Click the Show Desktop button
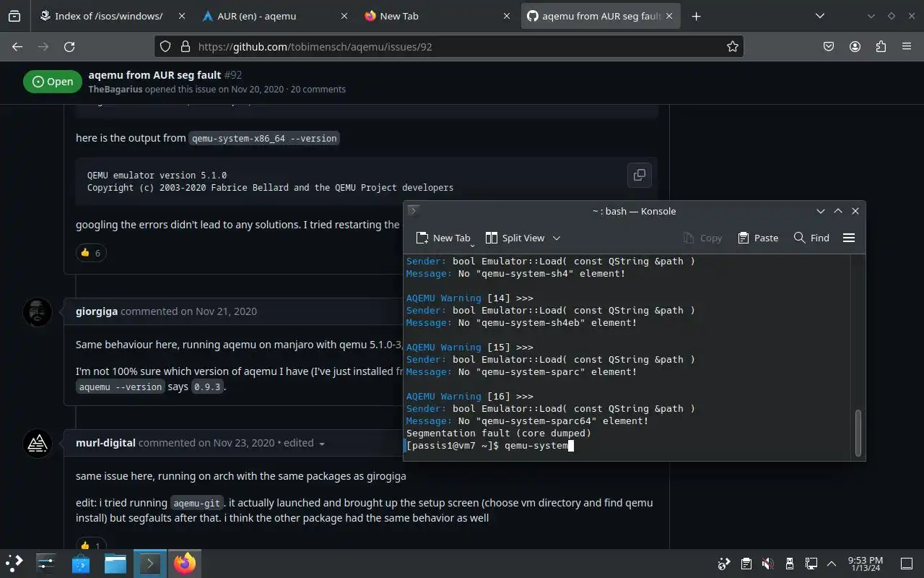924x578 pixels. tap(907, 564)
